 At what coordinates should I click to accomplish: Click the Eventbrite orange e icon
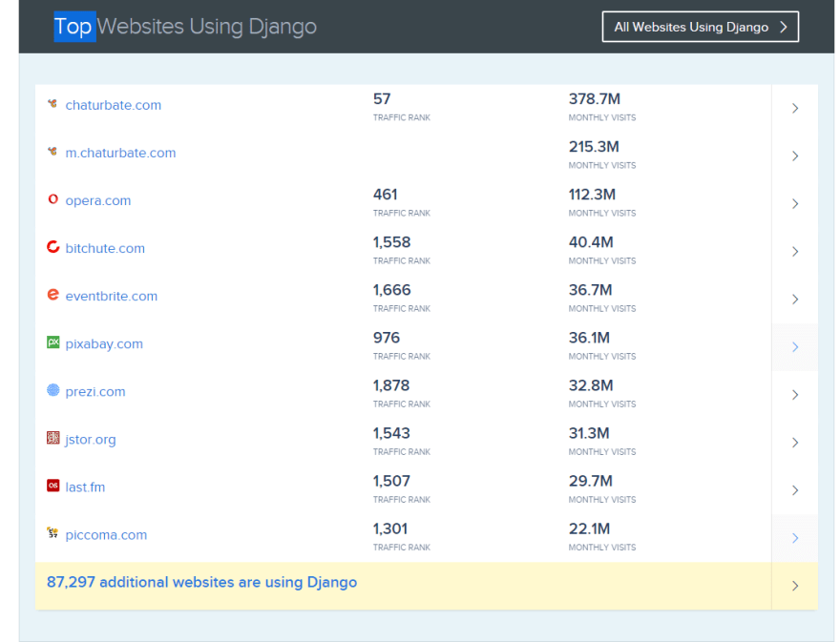pos(52,295)
